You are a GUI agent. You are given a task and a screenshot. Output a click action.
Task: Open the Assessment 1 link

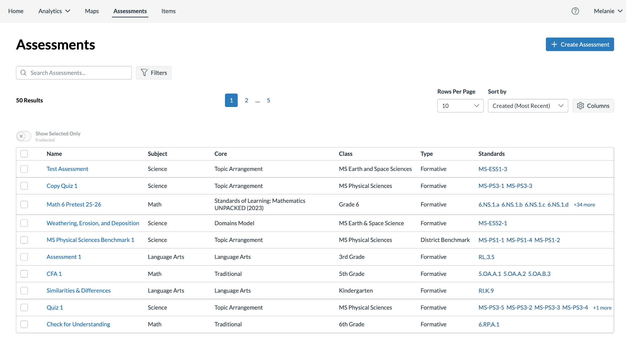tap(64, 257)
